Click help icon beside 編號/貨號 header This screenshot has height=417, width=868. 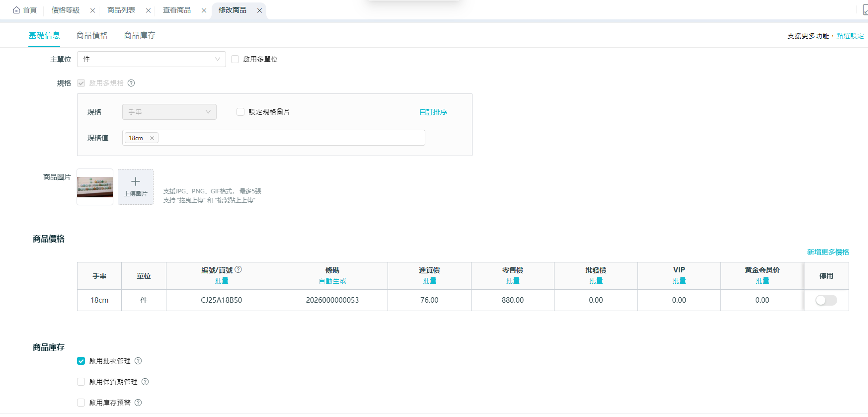238,269
